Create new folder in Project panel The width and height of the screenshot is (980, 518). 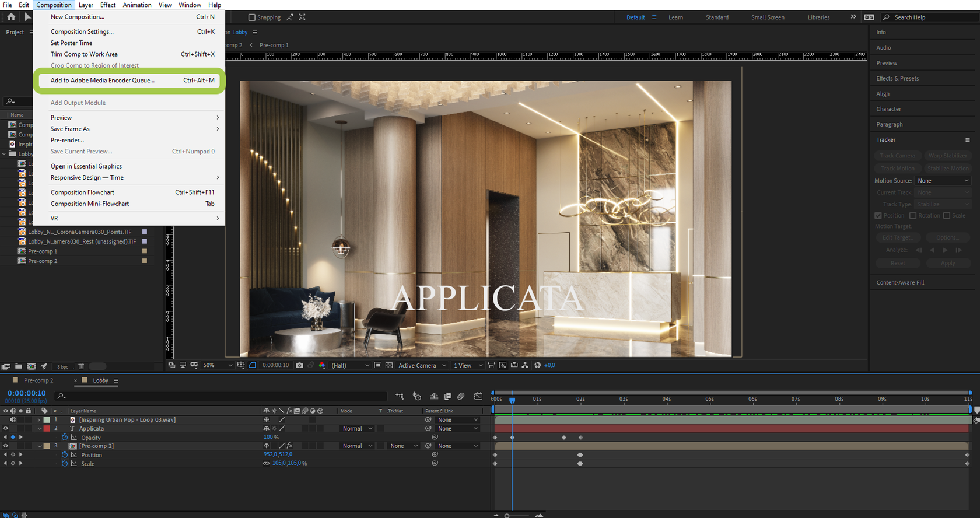coord(19,366)
